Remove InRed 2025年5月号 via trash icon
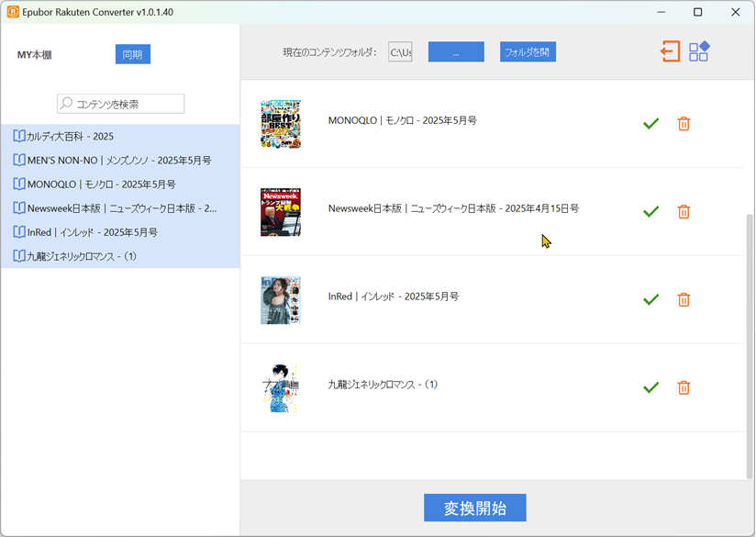 [684, 299]
